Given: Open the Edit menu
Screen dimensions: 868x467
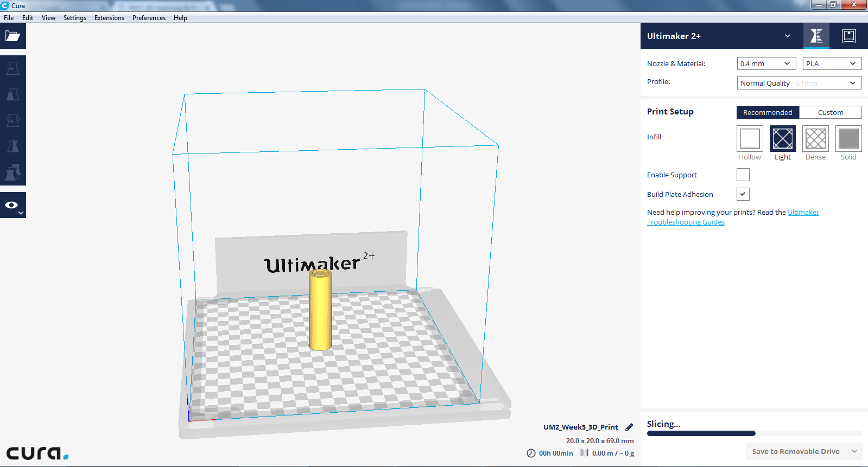Looking at the screenshot, I should (x=28, y=18).
